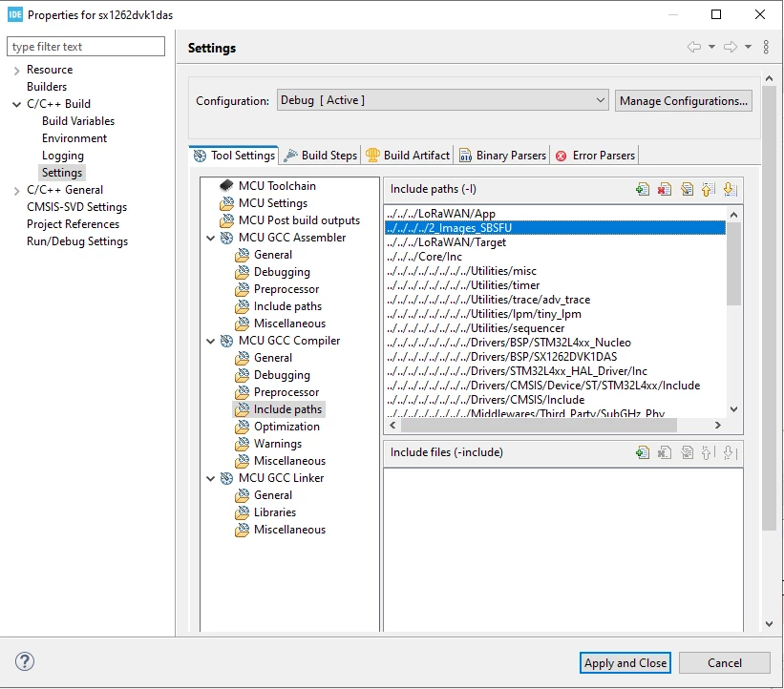Viewport: 784px width, 689px height.
Task: Select MCU Toolchain chip icon entry
Action: (x=267, y=186)
